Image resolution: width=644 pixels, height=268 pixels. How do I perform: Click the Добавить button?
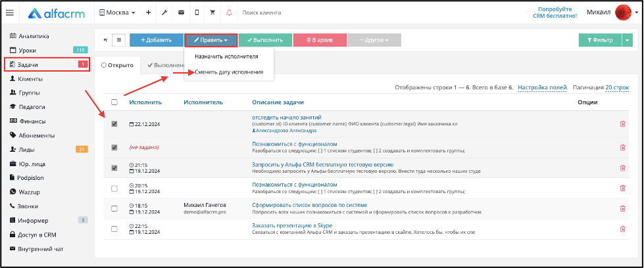click(x=157, y=40)
